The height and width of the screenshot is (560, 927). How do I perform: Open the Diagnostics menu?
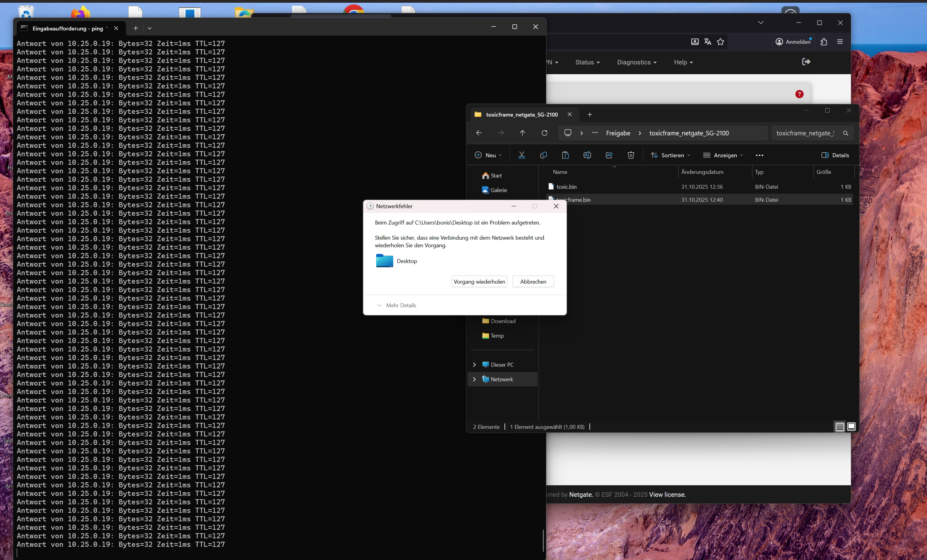[637, 62]
